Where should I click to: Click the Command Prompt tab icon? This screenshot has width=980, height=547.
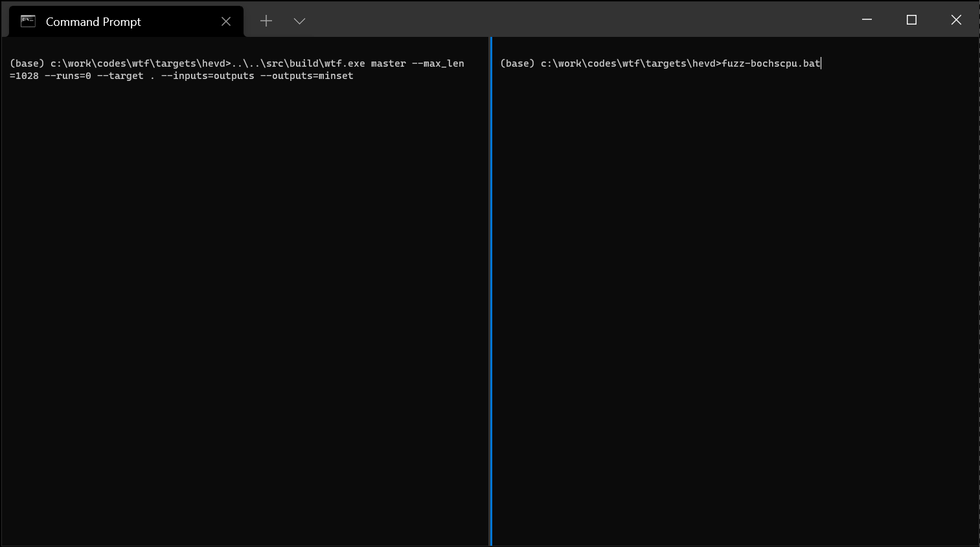coord(28,21)
